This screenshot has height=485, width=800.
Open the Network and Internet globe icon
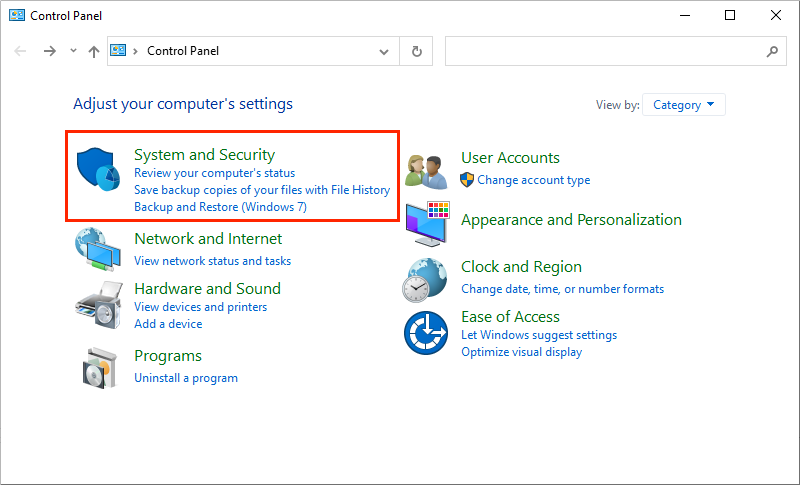pos(98,249)
